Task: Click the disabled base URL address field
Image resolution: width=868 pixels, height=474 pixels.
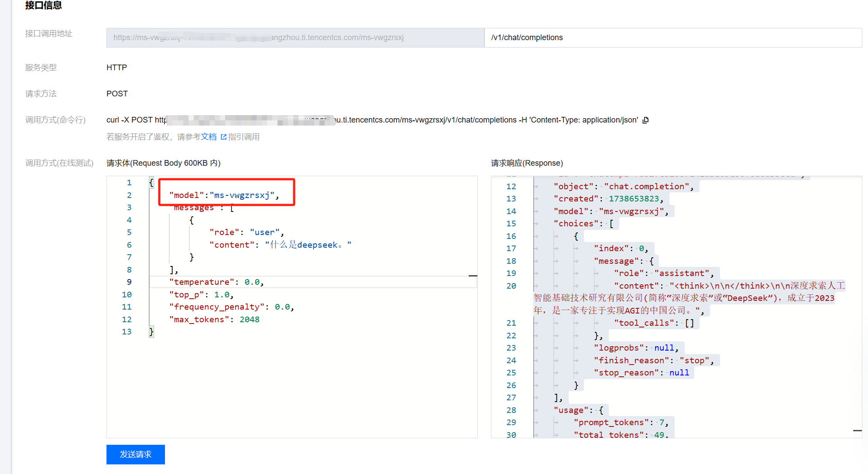Action: 295,38
